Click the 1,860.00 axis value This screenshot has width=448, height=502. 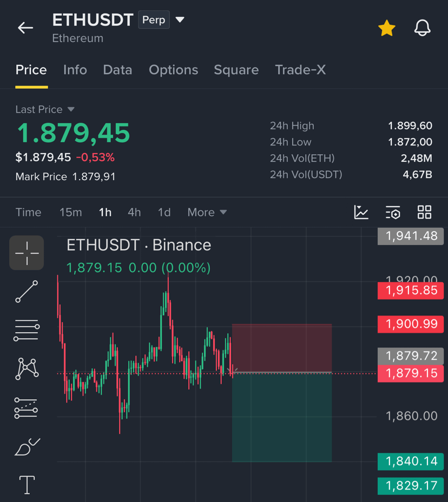pos(412,416)
